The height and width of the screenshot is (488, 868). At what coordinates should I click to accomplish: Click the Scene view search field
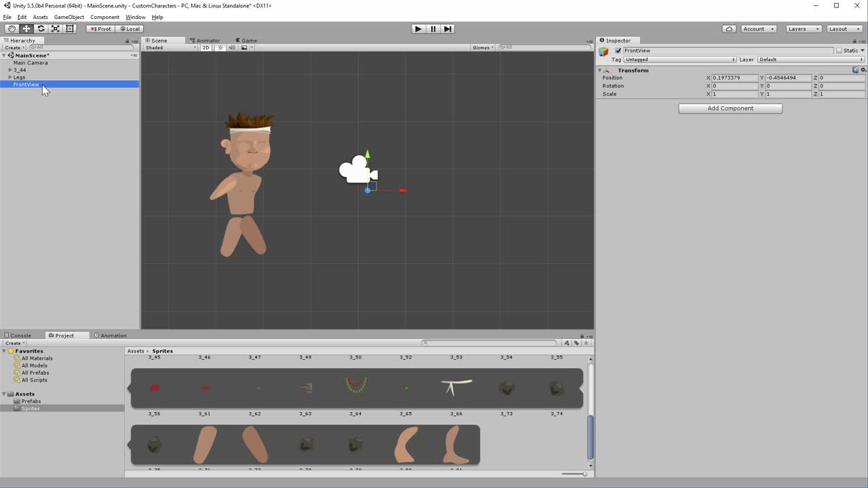point(545,47)
